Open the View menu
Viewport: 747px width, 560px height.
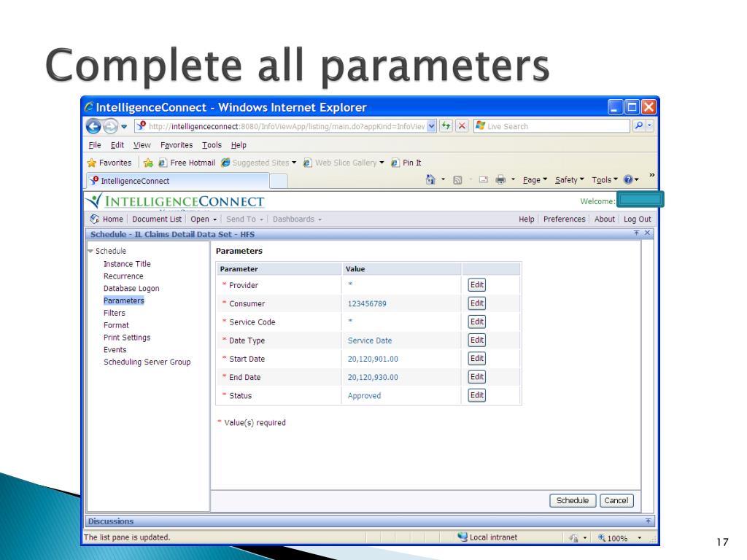142,145
